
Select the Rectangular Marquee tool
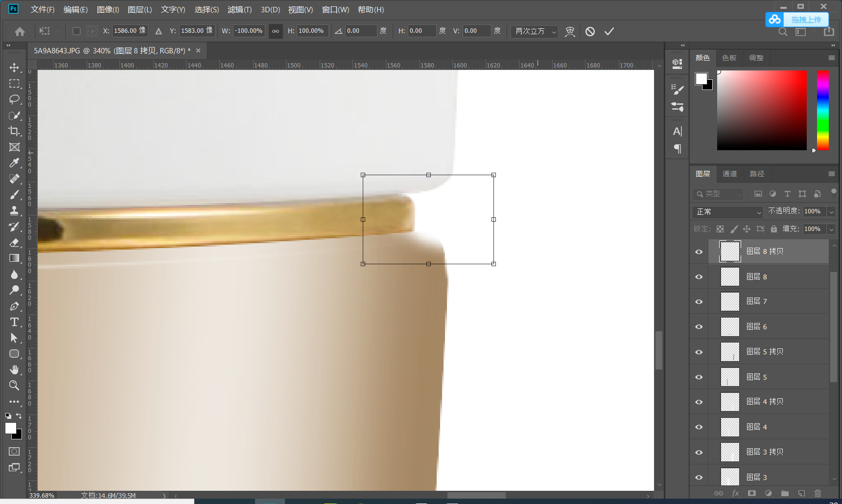(14, 83)
